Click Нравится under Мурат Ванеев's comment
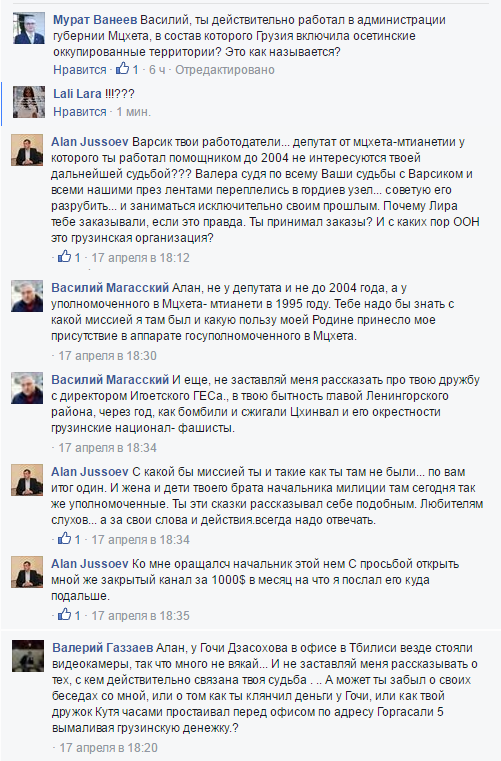 (80, 70)
